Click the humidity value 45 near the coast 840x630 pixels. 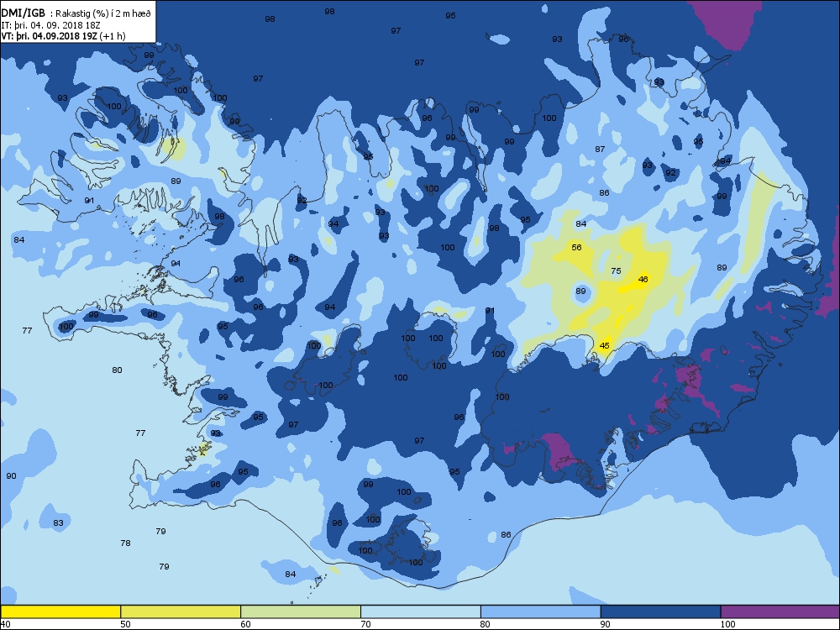click(x=604, y=345)
